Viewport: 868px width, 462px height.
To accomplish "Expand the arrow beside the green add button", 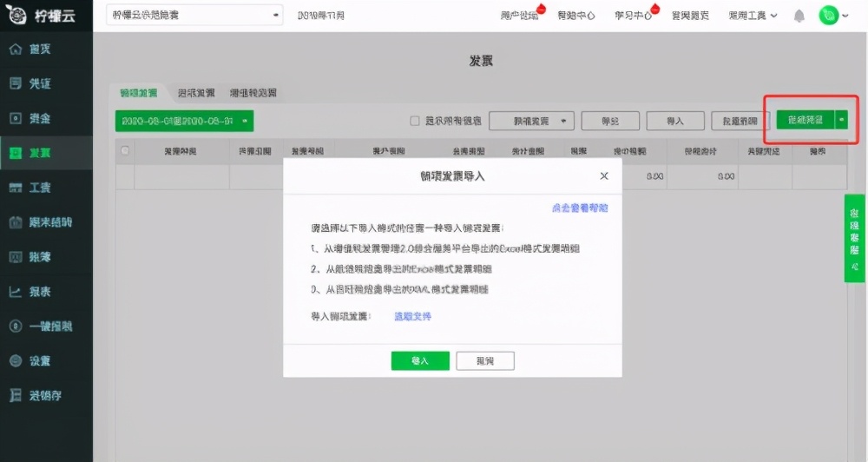I will [x=841, y=120].
